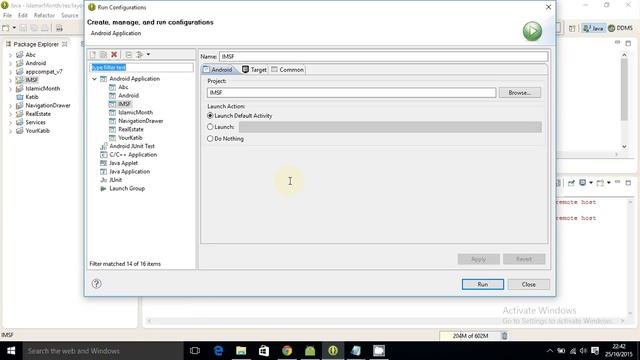Collapse the Android Application tree node

94,79
